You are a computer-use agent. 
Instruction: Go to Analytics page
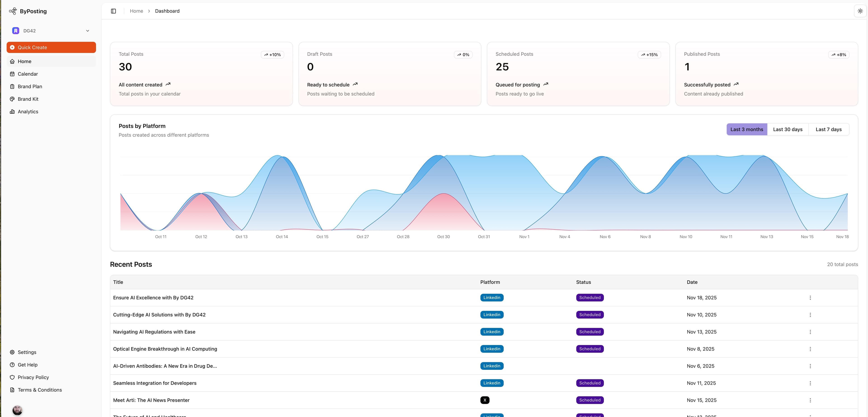[28, 112]
